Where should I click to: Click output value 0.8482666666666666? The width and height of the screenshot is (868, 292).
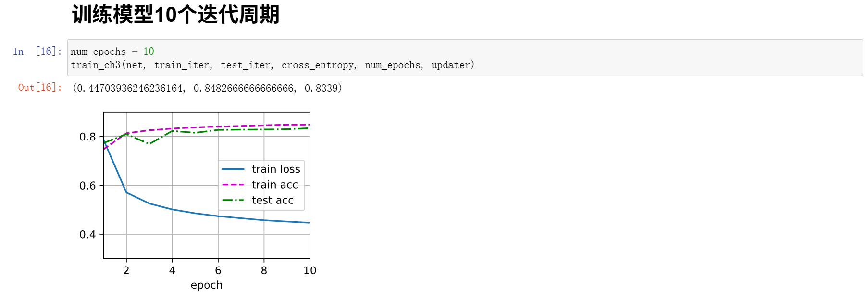(x=244, y=88)
